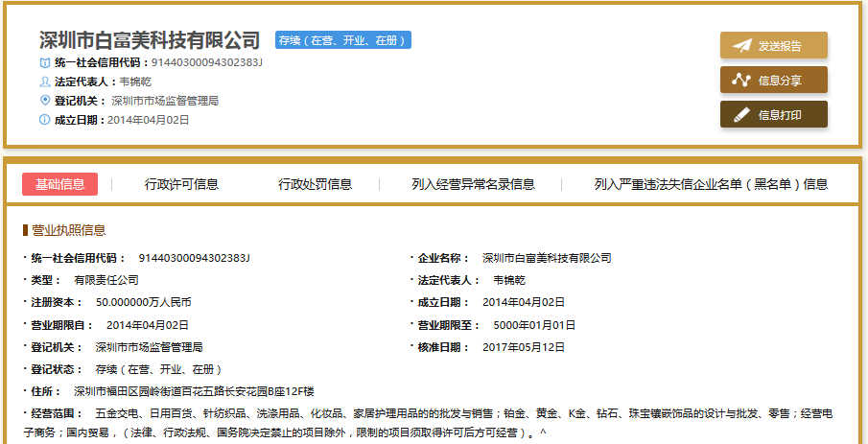Click the brown marker before 营业执照信息
868x444 pixels.
tap(25, 230)
